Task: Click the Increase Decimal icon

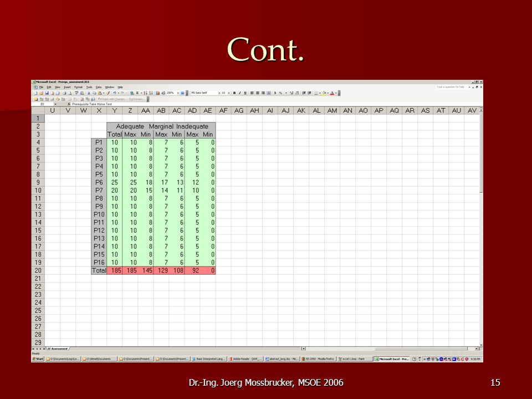Action: (x=291, y=93)
